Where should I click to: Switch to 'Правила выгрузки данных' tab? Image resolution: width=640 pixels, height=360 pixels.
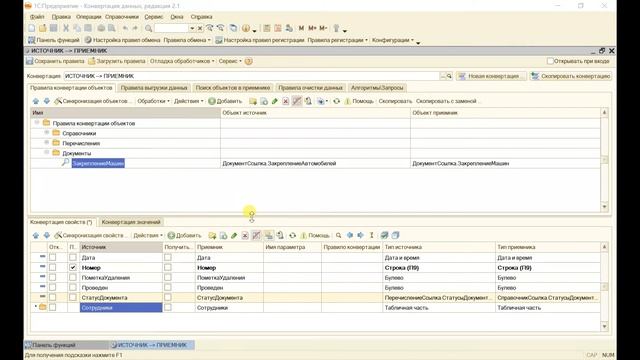point(154,88)
